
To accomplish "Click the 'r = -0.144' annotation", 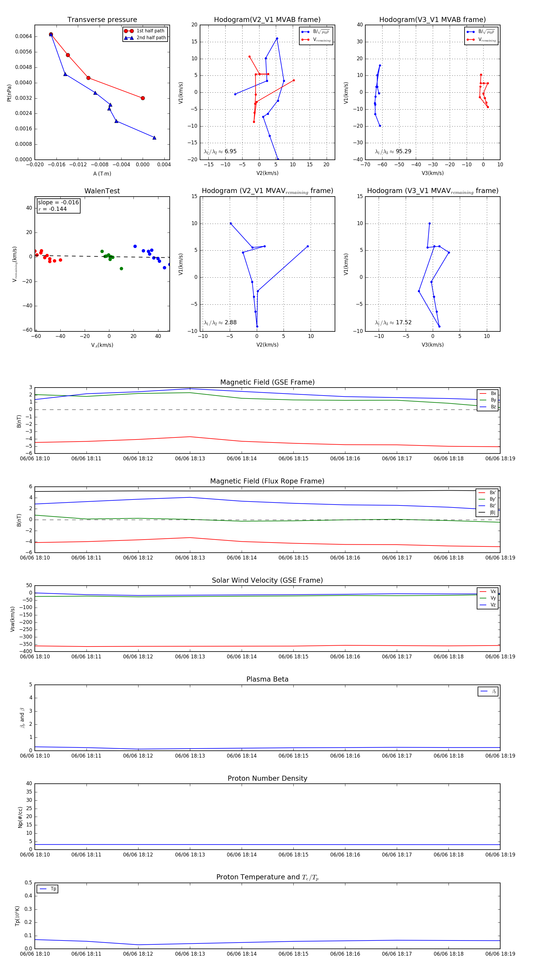I will click(x=53, y=209).
